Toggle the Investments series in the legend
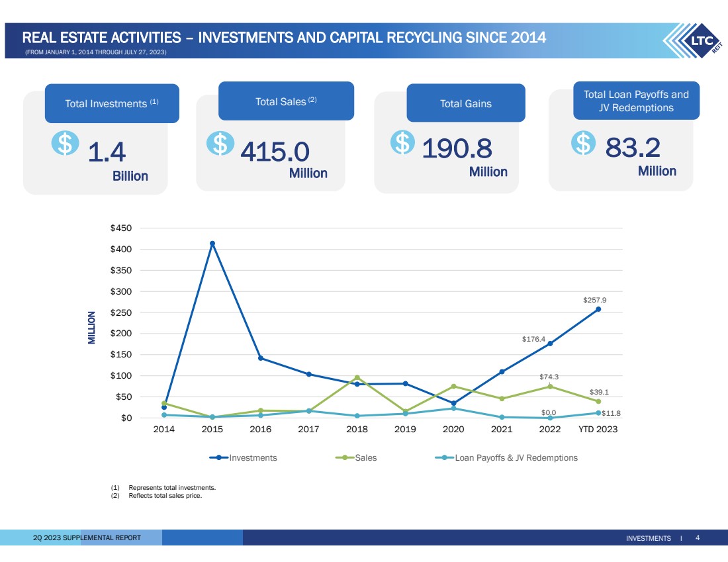 coord(243,457)
